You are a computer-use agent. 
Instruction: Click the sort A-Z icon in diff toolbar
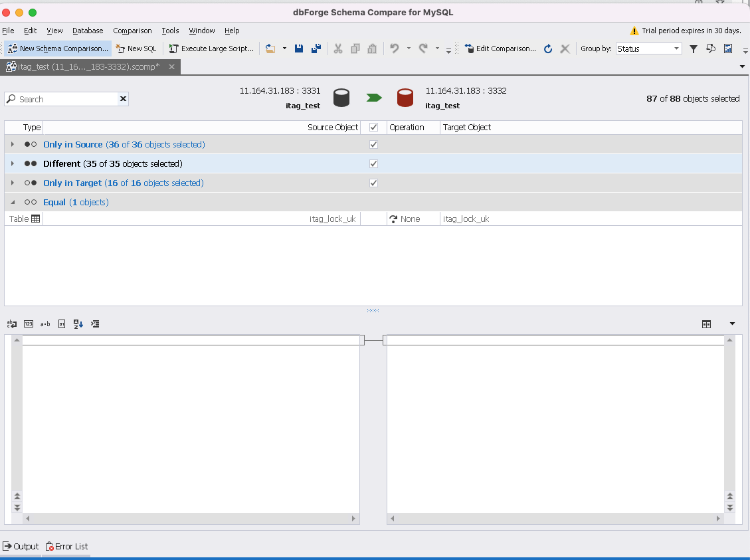(x=78, y=324)
